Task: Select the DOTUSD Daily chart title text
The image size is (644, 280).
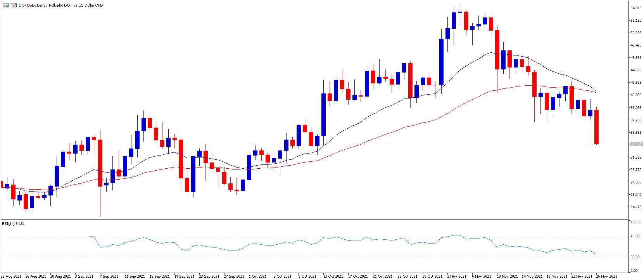Action: point(61,5)
